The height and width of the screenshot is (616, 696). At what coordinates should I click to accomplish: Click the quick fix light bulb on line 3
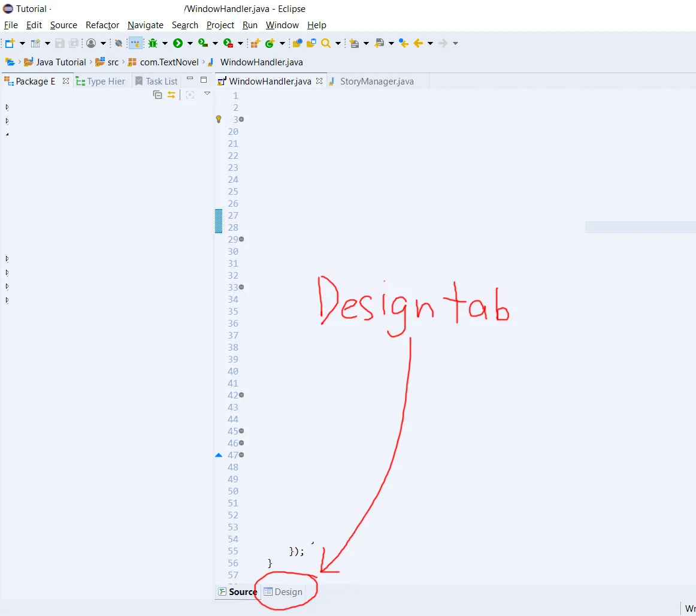click(x=219, y=119)
